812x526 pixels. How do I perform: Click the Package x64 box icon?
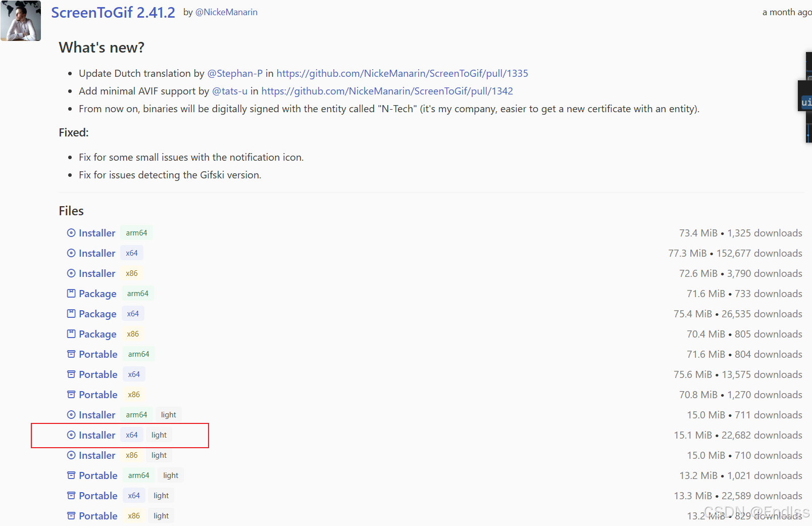click(71, 314)
